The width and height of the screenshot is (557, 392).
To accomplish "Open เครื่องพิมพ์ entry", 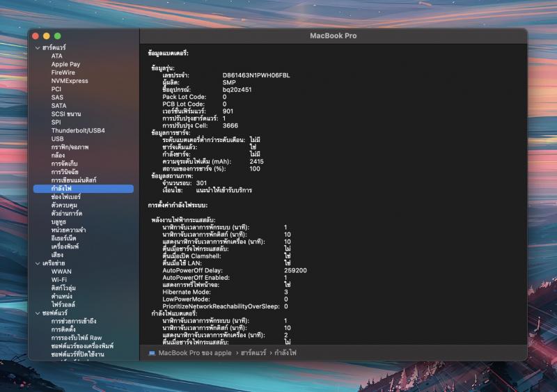I will [65, 246].
